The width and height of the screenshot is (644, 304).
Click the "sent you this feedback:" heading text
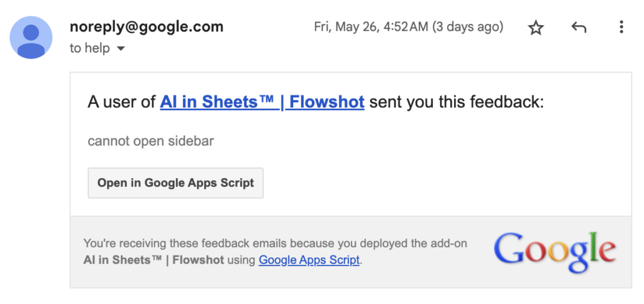(456, 102)
